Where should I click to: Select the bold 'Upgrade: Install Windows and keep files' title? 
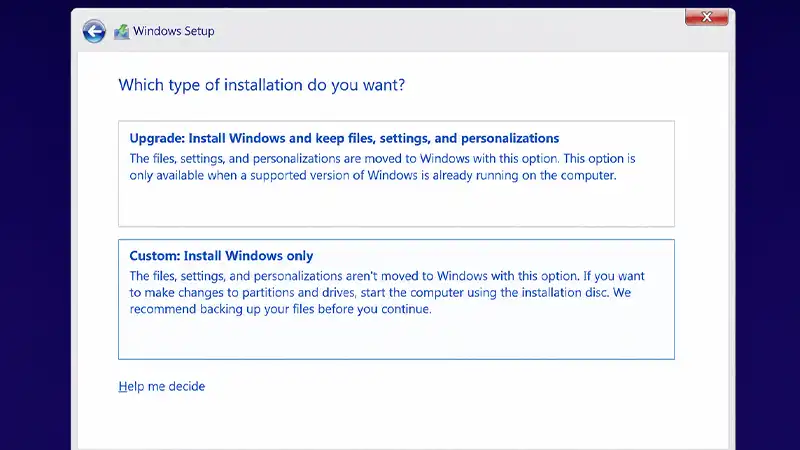click(344, 138)
